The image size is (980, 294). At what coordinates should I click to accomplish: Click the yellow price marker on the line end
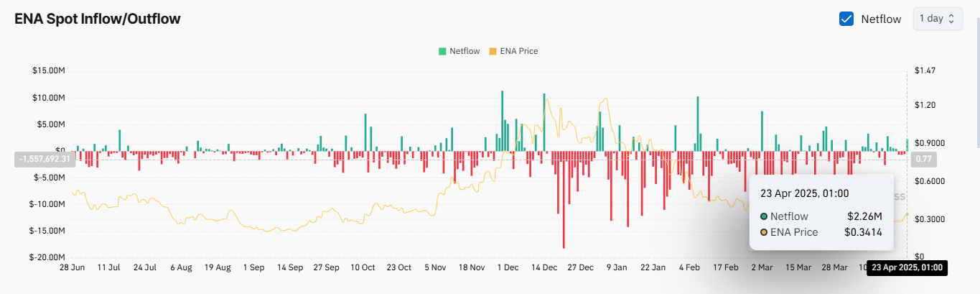pyautogui.click(x=907, y=214)
